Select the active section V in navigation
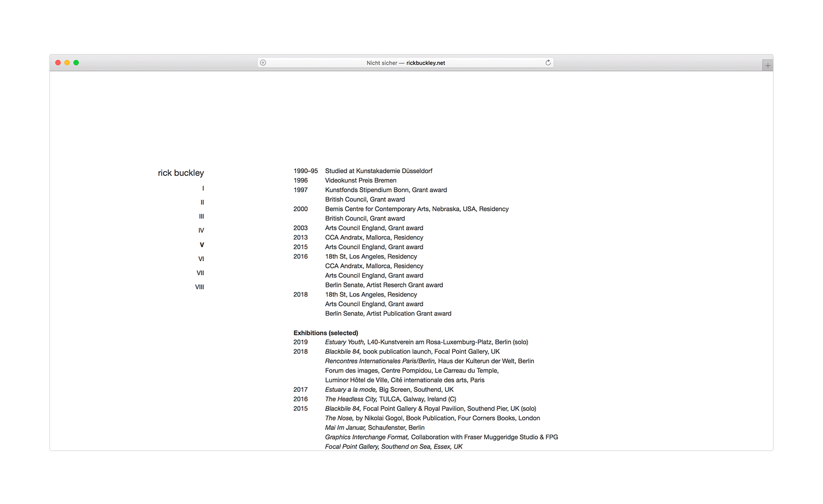Viewport: 823px width, 504px height. (202, 245)
